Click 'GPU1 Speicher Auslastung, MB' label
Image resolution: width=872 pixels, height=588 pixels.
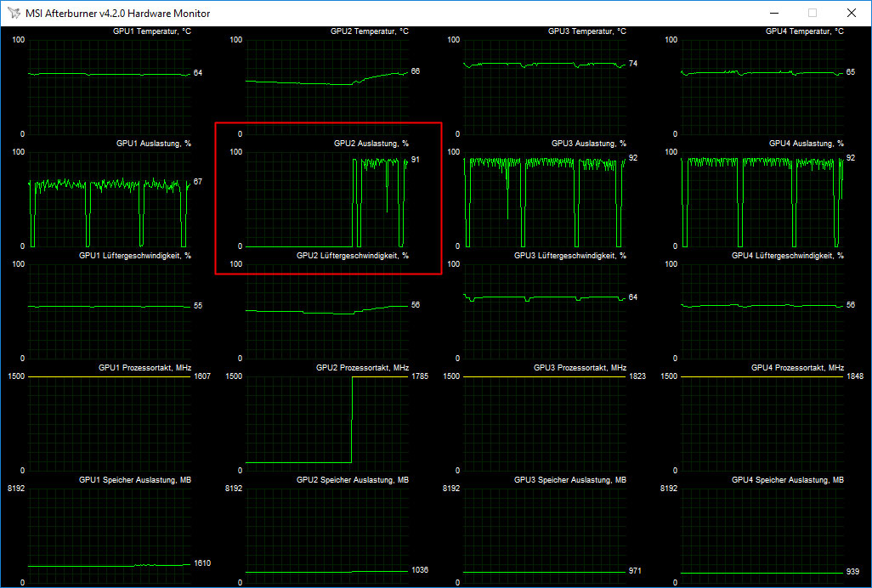pyautogui.click(x=135, y=479)
